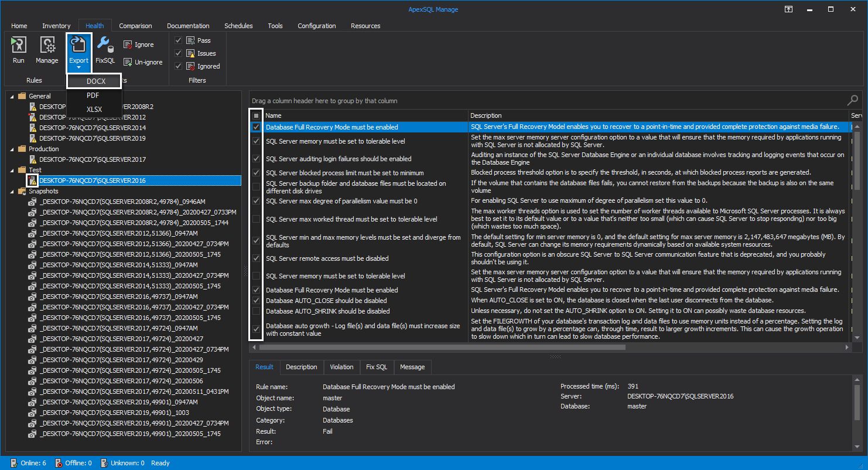Toggle the Issues filter checkbox
The width and height of the screenshot is (868, 470).
[179, 53]
